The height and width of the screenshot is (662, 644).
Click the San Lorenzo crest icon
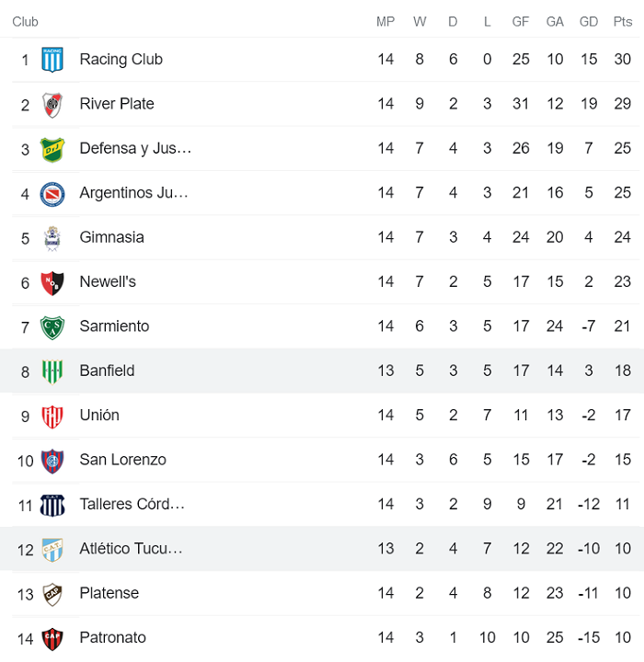tap(52, 460)
